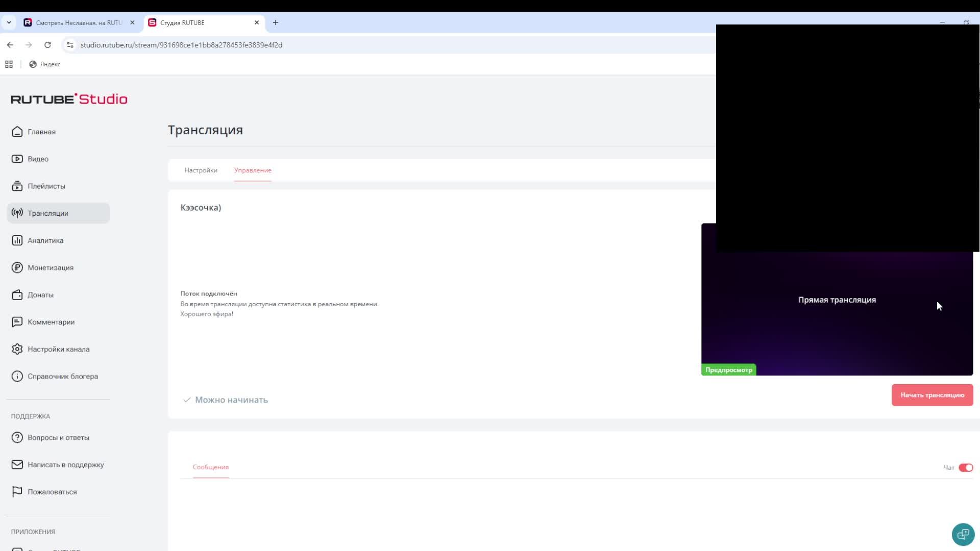Click the browser address bar URL
Viewport: 980px width, 551px height.
[x=181, y=45]
